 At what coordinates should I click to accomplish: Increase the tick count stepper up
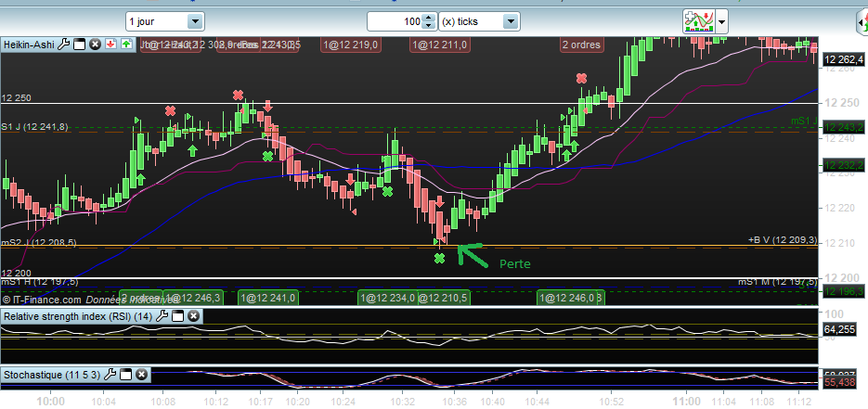[x=429, y=18]
